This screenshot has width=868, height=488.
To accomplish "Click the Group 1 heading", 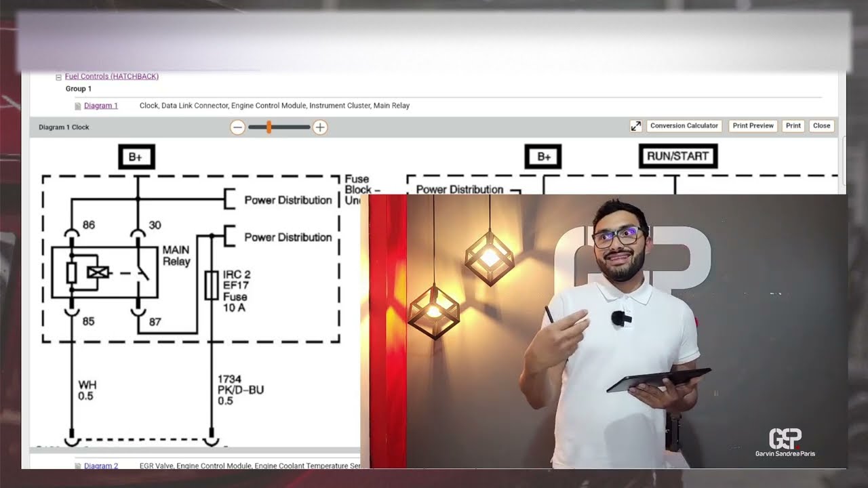I will (79, 89).
